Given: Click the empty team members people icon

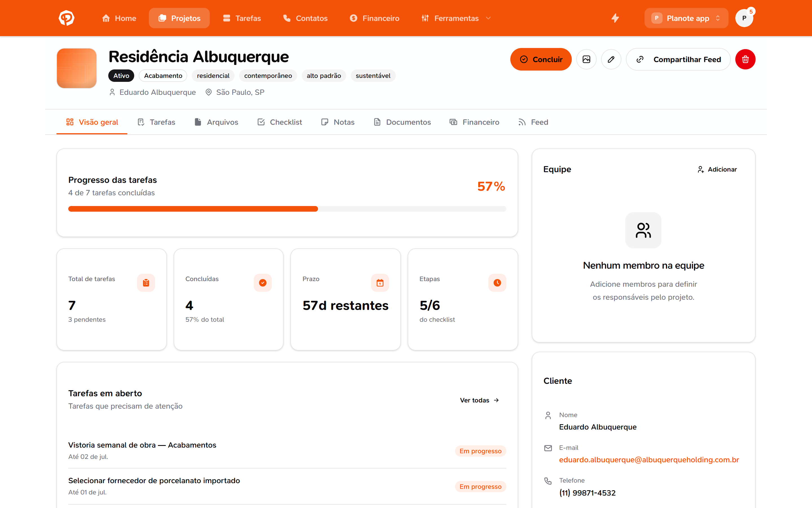Looking at the screenshot, I should click(x=643, y=230).
